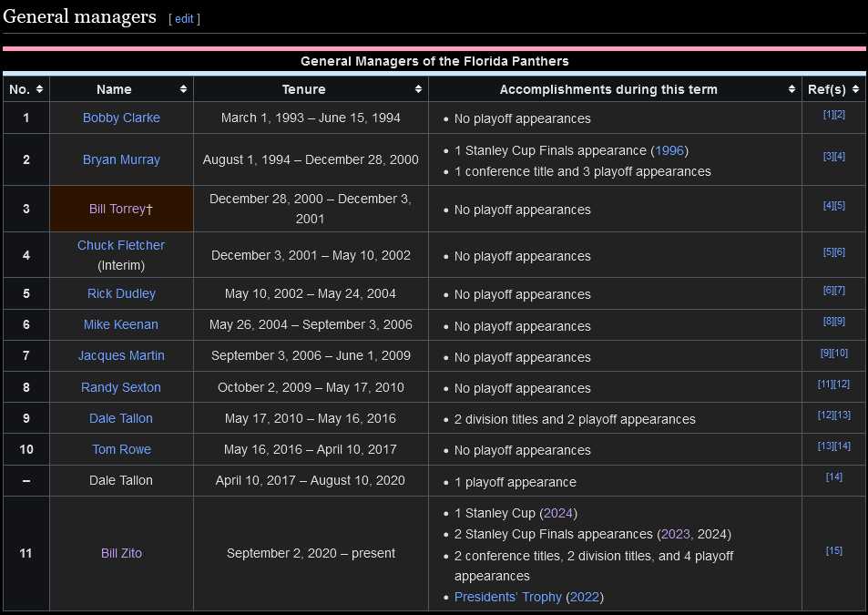Open Bill Zito's article
Image resolution: width=868 pixels, height=615 pixels.
point(121,553)
